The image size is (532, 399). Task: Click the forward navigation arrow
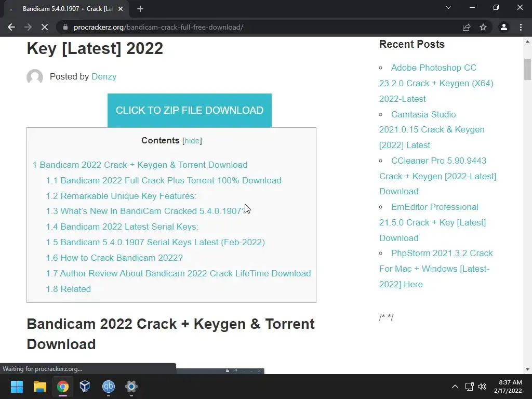click(28, 27)
